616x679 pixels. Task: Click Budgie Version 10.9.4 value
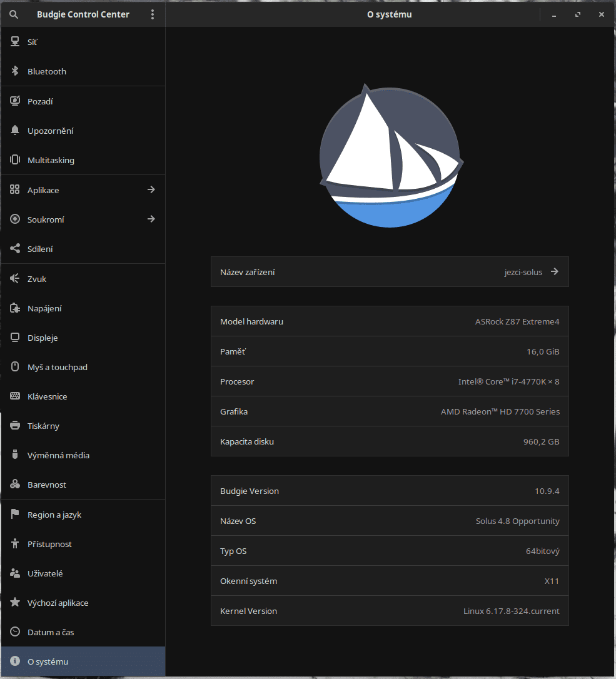(547, 491)
